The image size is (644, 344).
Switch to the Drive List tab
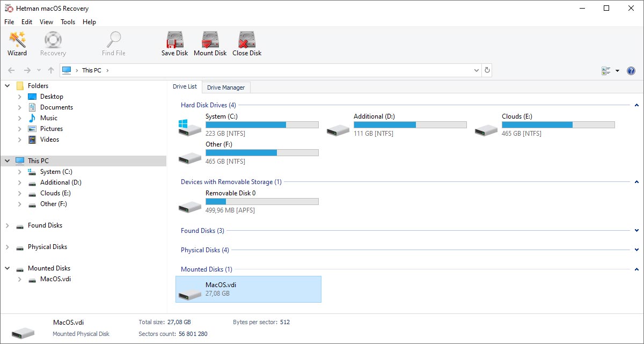click(185, 86)
